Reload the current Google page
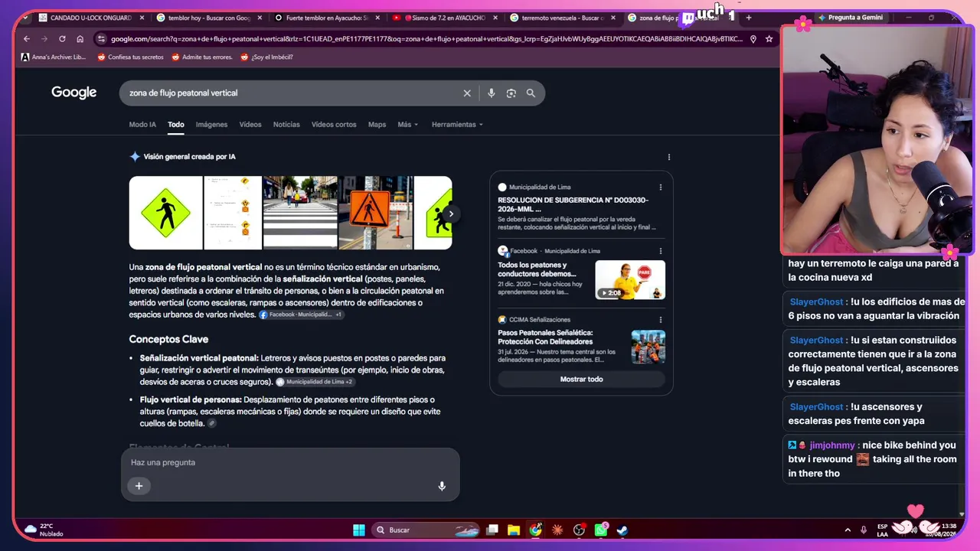Viewport: 980px width, 551px height. [x=62, y=39]
